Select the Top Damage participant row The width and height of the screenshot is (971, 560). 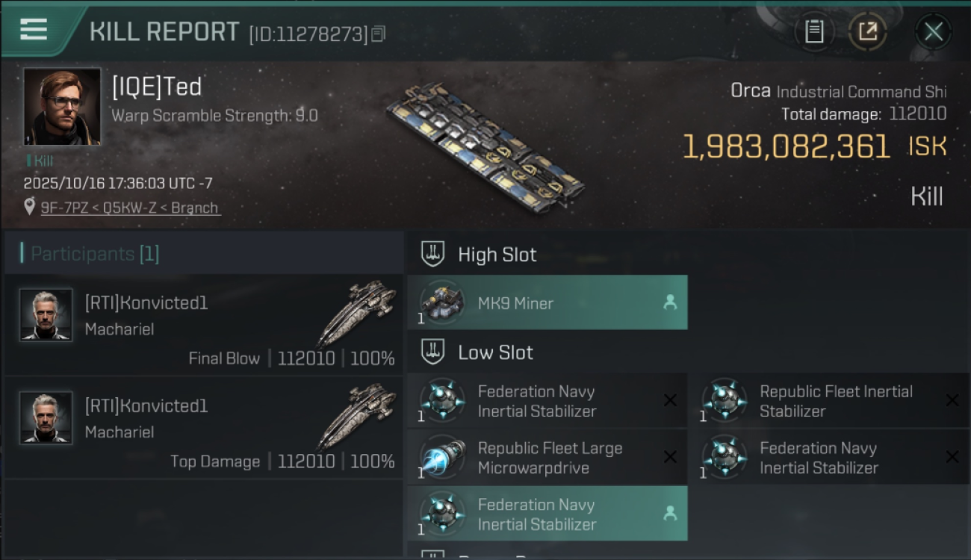coord(203,427)
